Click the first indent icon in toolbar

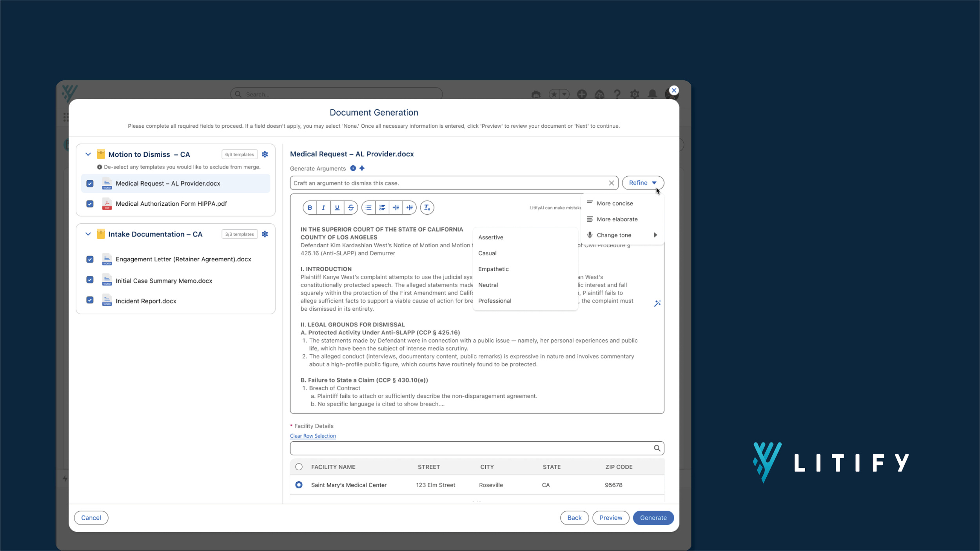pyautogui.click(x=396, y=208)
